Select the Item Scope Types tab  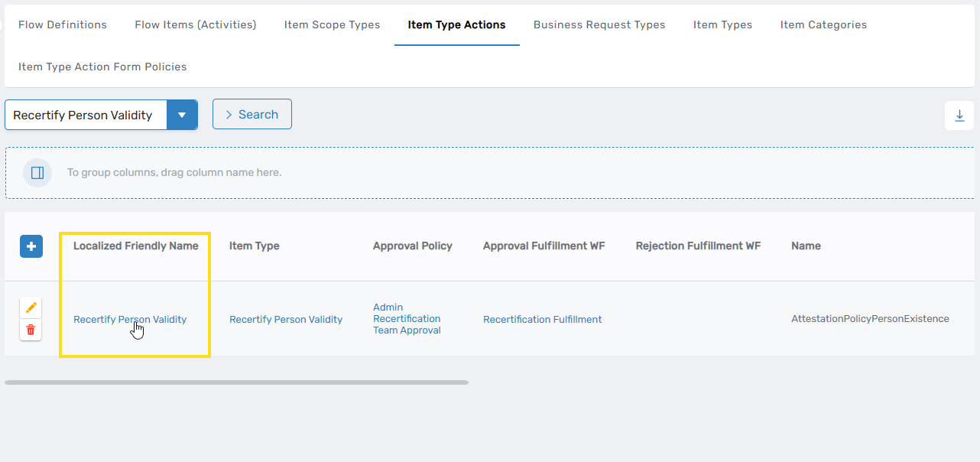pyautogui.click(x=332, y=24)
